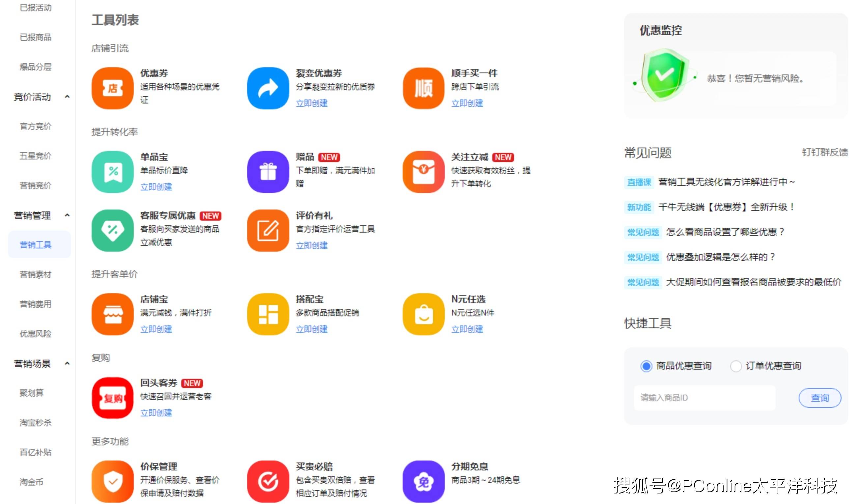Collapse the 竞价活动 sidebar section

coord(67,97)
